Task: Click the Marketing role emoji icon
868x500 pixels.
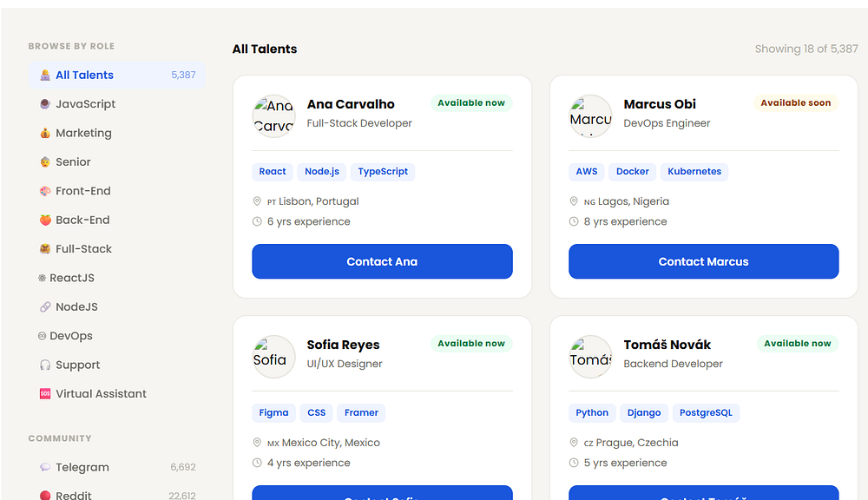Action: 45,134
